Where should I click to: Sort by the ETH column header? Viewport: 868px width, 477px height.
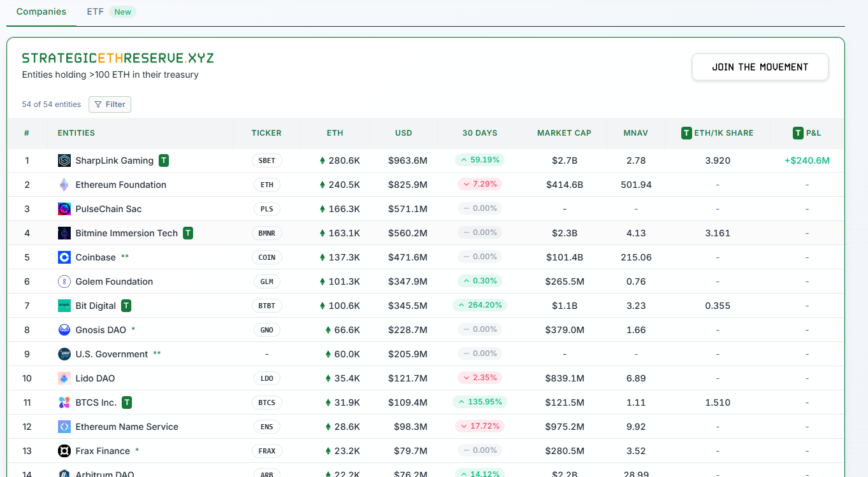[x=335, y=133]
